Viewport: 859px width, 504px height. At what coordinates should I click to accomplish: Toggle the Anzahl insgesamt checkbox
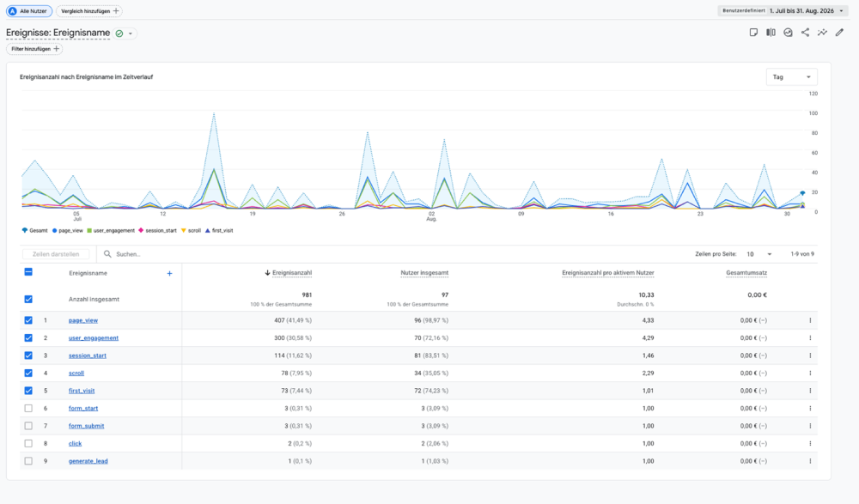point(28,299)
